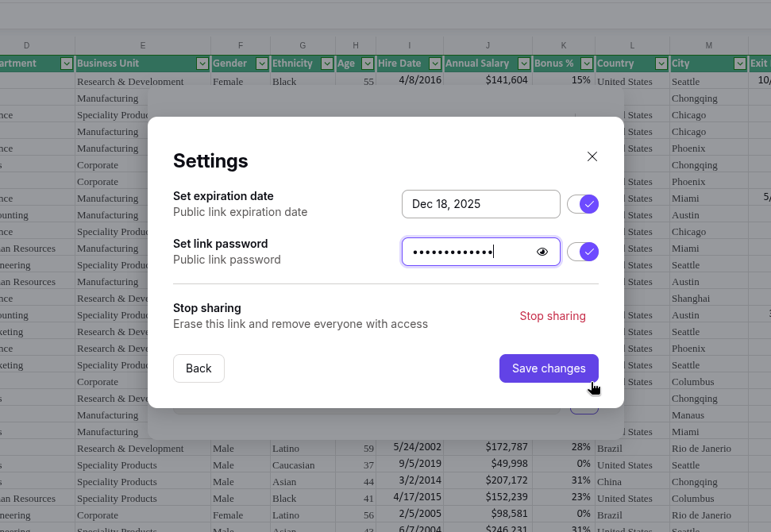
Task: Click the filter icon on the City column
Action: coord(739,64)
